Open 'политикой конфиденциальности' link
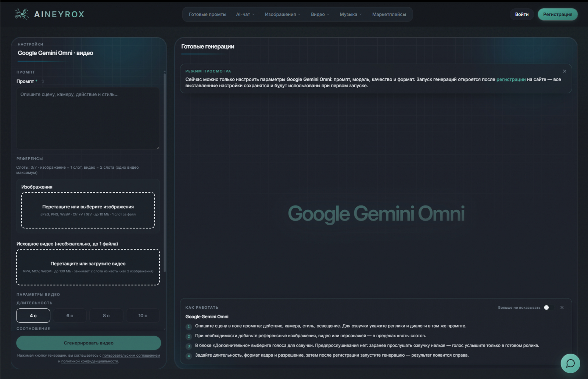 (90, 361)
